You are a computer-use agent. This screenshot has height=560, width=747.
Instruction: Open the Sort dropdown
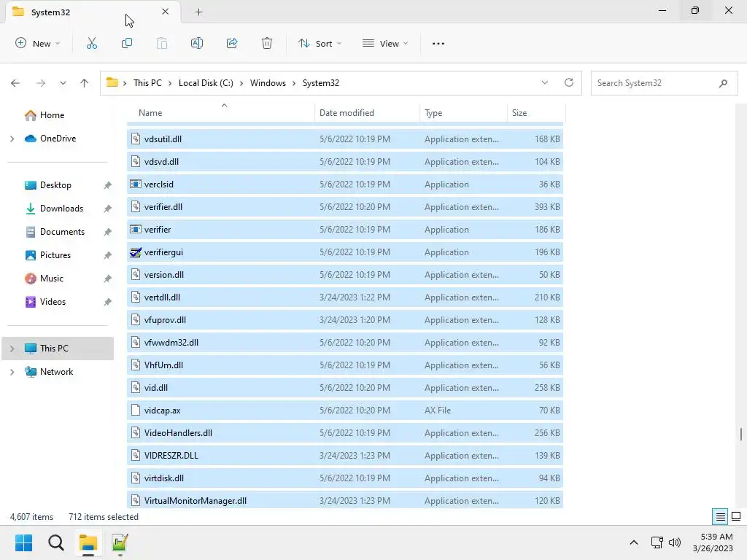(320, 43)
